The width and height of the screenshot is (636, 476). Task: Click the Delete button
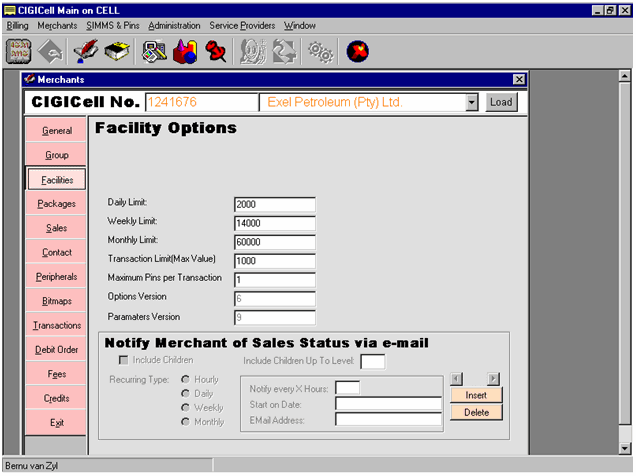pyautogui.click(x=476, y=412)
